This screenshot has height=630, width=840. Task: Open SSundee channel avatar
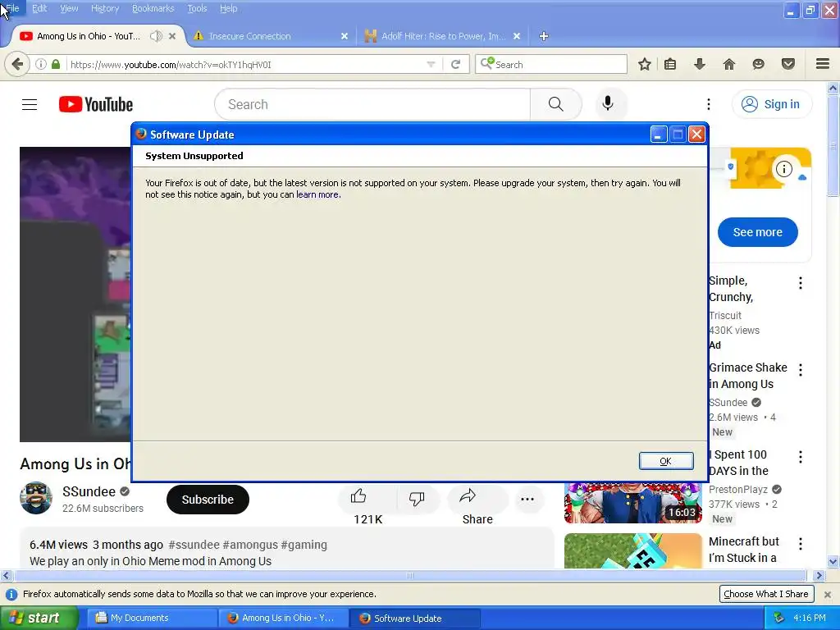click(36, 498)
